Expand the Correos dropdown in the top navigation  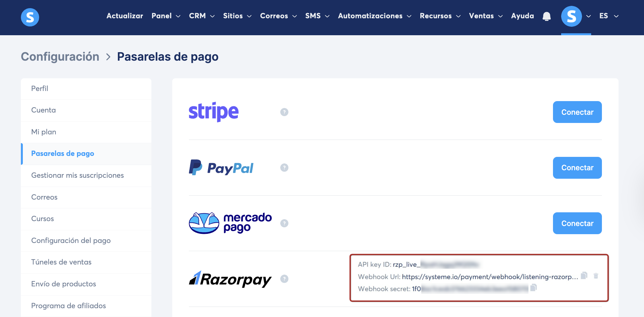pyautogui.click(x=278, y=16)
